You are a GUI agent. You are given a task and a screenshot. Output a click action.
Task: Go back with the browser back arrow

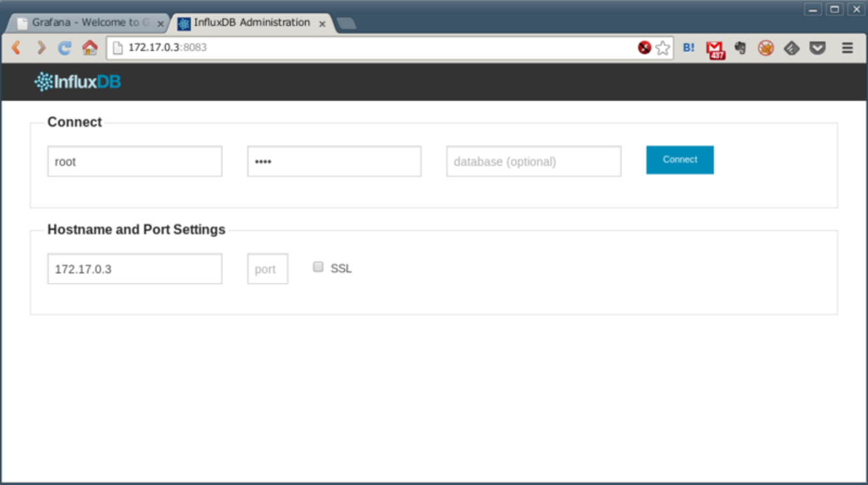(x=16, y=47)
